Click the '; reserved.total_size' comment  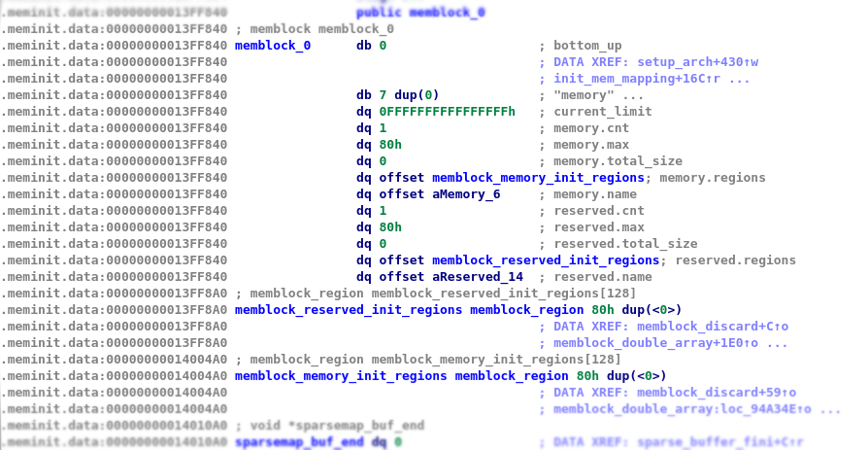point(618,244)
